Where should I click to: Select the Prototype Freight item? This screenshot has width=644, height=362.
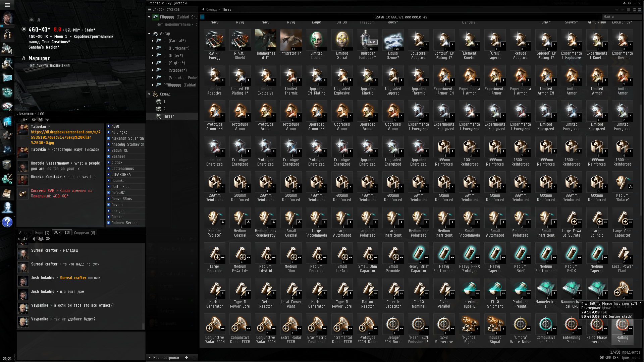pos(520,293)
